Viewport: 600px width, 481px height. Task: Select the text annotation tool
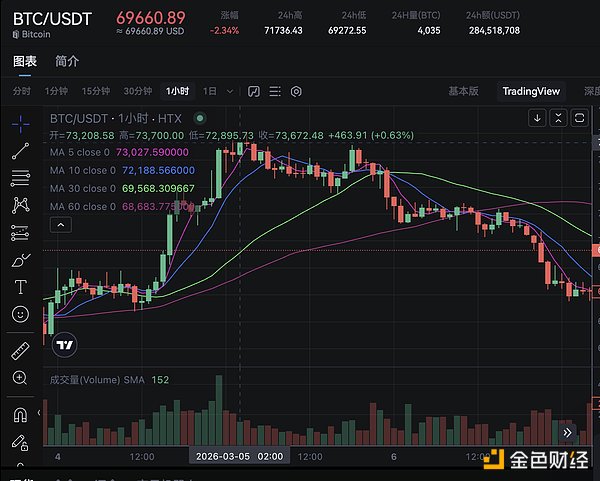(20, 287)
